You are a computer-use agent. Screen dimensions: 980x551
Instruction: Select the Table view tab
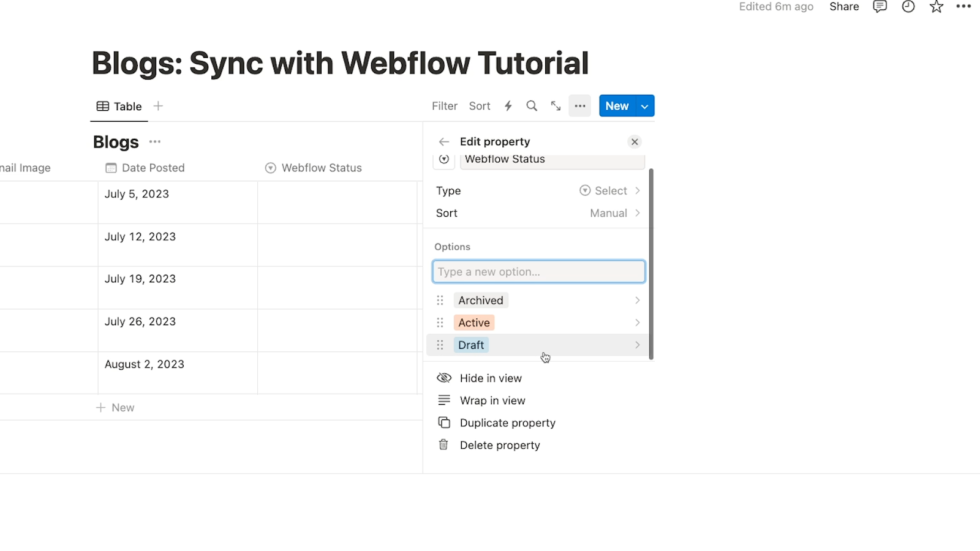coord(119,106)
